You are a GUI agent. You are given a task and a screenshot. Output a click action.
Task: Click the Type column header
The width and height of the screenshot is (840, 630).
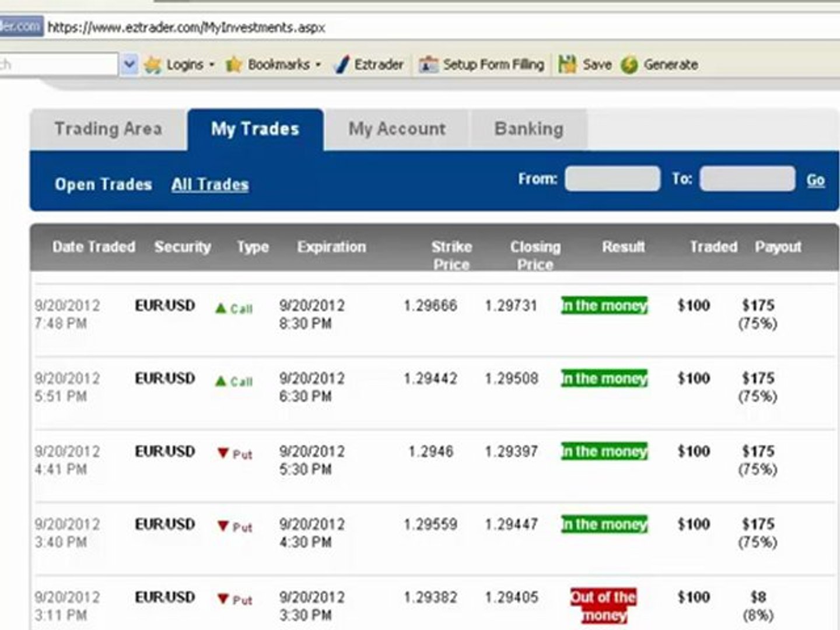(x=253, y=247)
